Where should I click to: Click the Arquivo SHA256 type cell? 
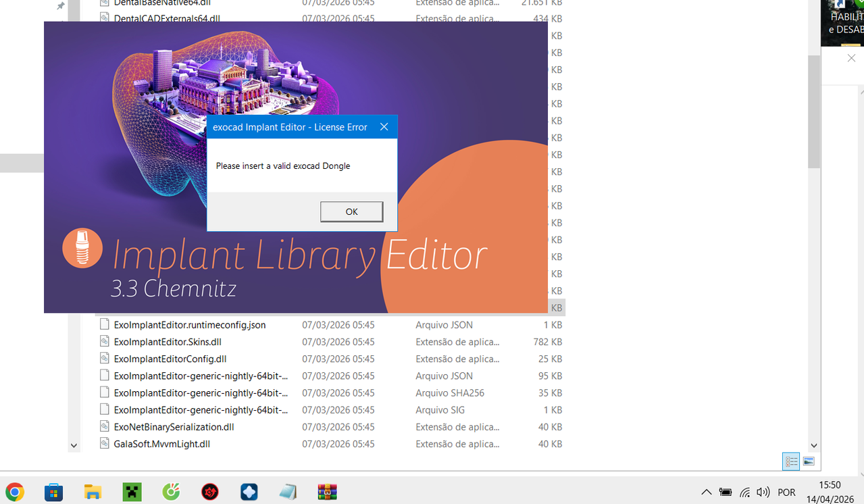(x=450, y=393)
